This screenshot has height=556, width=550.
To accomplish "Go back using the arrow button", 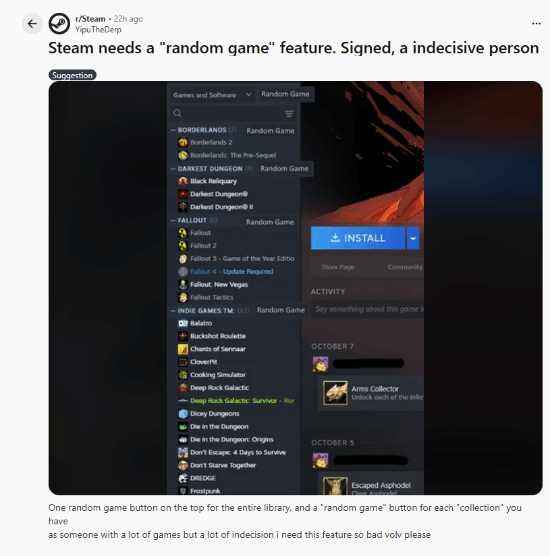I will tap(32, 24).
